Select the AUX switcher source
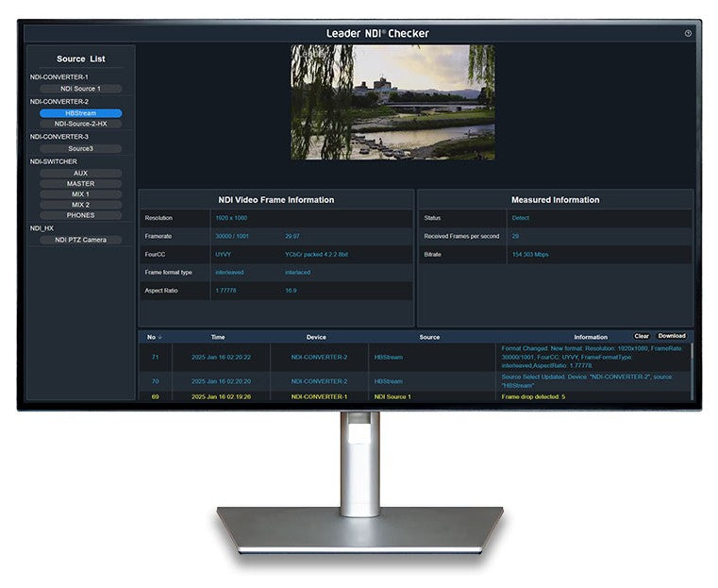This screenshot has width=718, height=588. [x=80, y=173]
